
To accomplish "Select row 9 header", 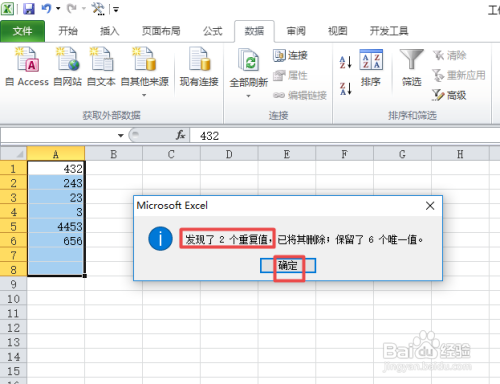I will [13, 284].
